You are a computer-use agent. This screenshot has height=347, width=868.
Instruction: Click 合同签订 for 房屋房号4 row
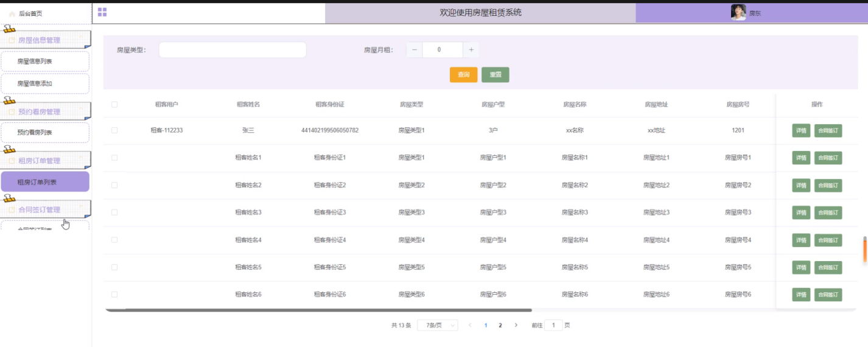pyautogui.click(x=828, y=240)
